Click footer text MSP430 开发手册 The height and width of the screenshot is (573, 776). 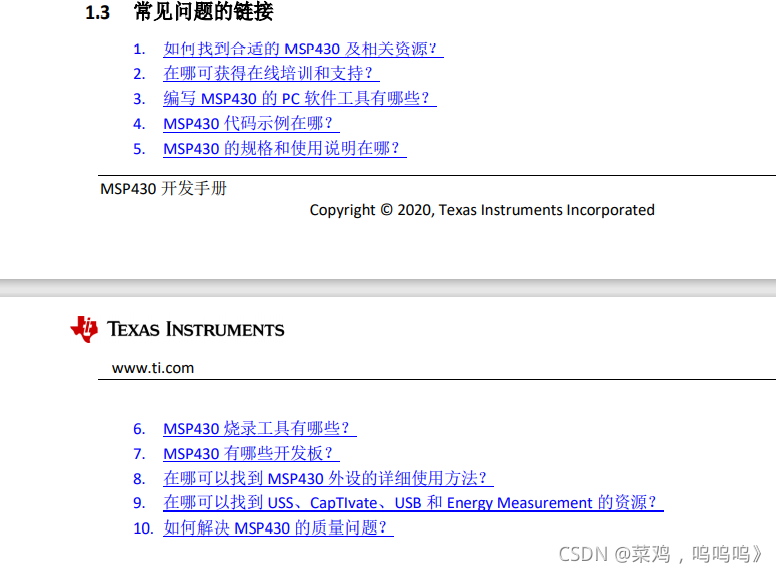click(163, 189)
